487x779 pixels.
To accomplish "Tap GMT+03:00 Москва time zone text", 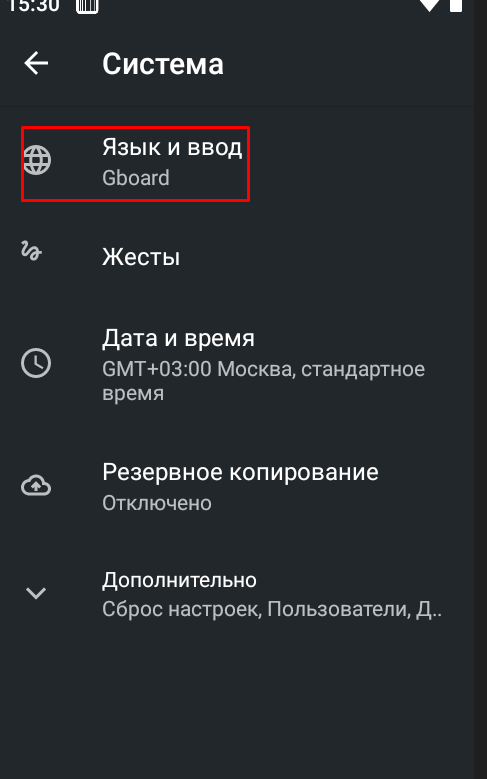I will click(x=263, y=381).
